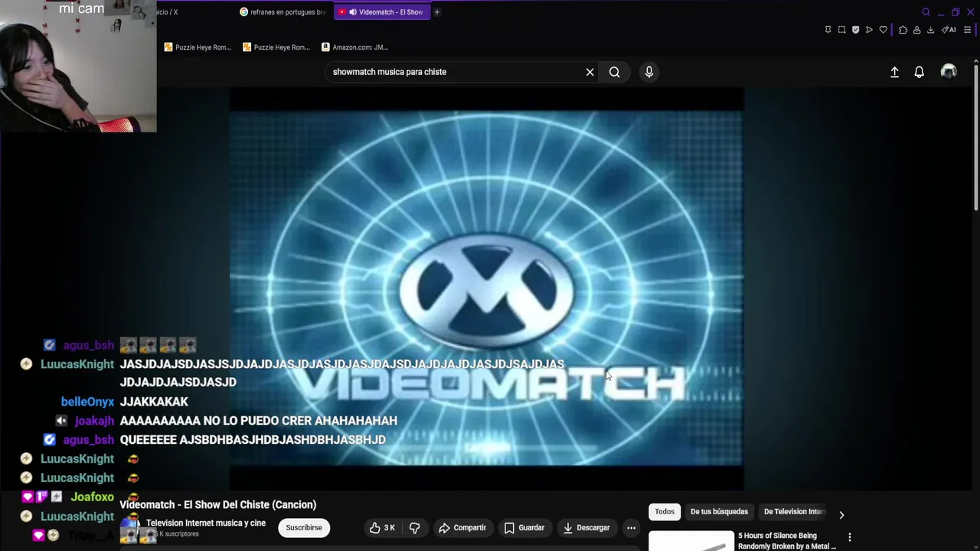
Task: Open Television Internet musica y cine channel
Action: click(x=205, y=523)
